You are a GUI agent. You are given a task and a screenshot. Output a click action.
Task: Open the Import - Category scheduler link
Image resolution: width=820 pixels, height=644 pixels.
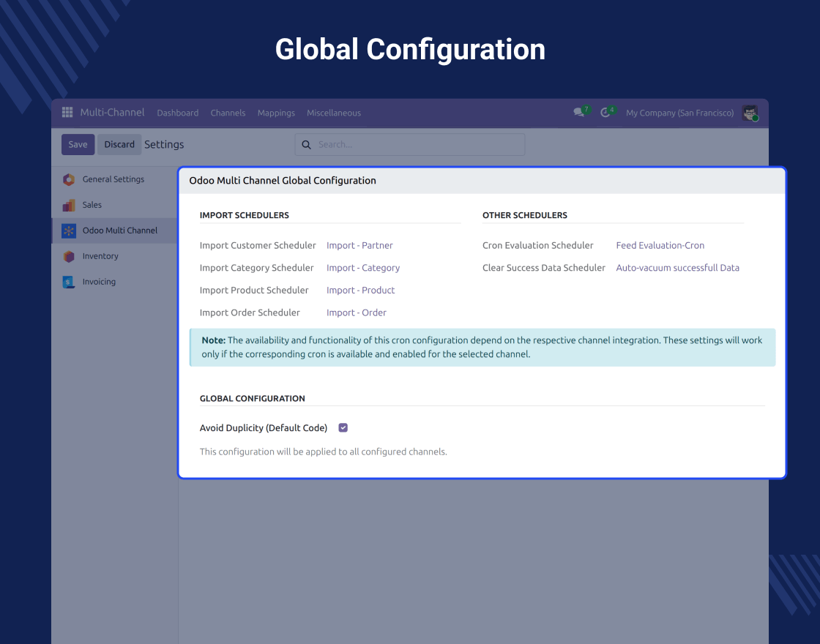[x=363, y=268]
